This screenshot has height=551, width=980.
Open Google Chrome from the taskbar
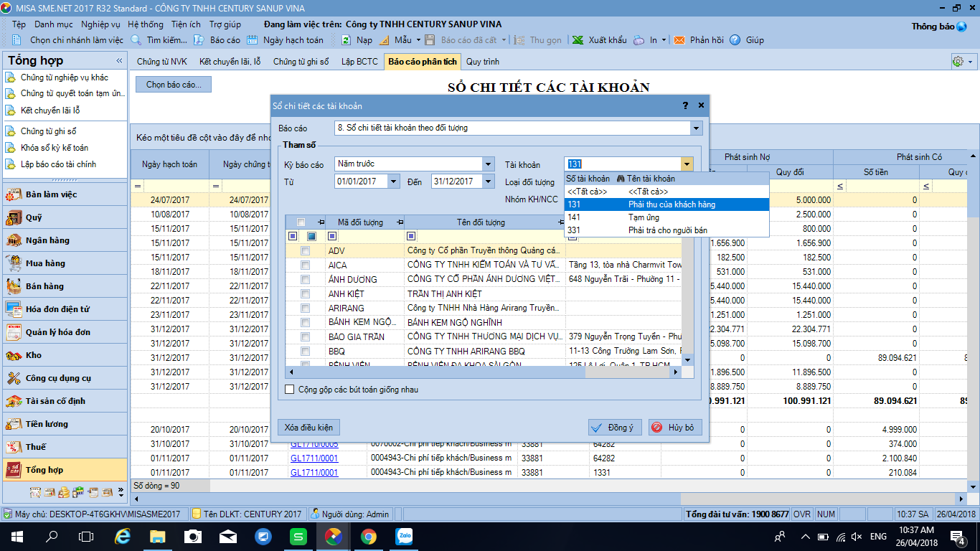(369, 536)
